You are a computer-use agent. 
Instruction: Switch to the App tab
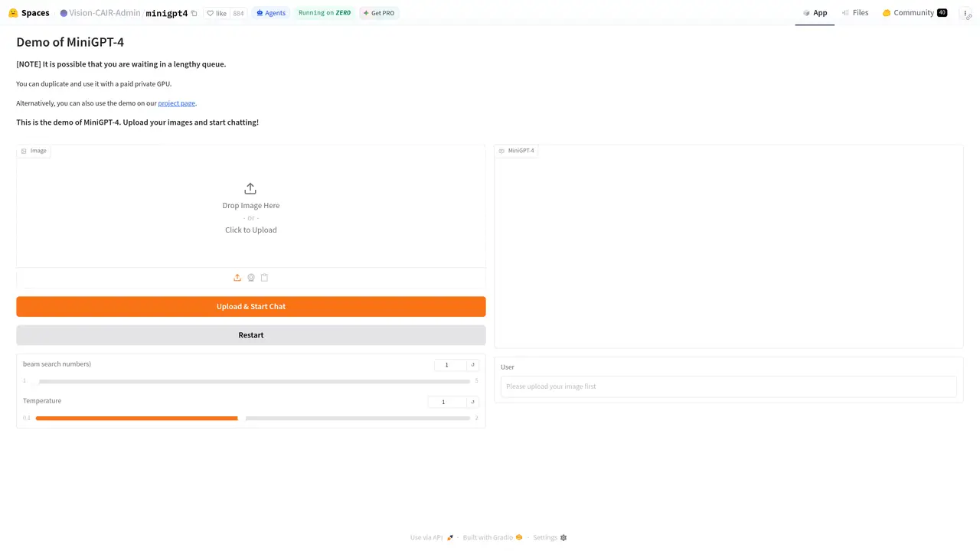click(x=815, y=13)
